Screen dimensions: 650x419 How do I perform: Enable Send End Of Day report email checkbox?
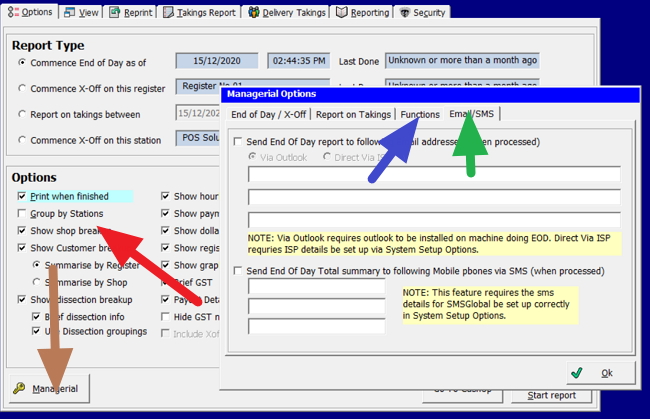click(x=238, y=142)
